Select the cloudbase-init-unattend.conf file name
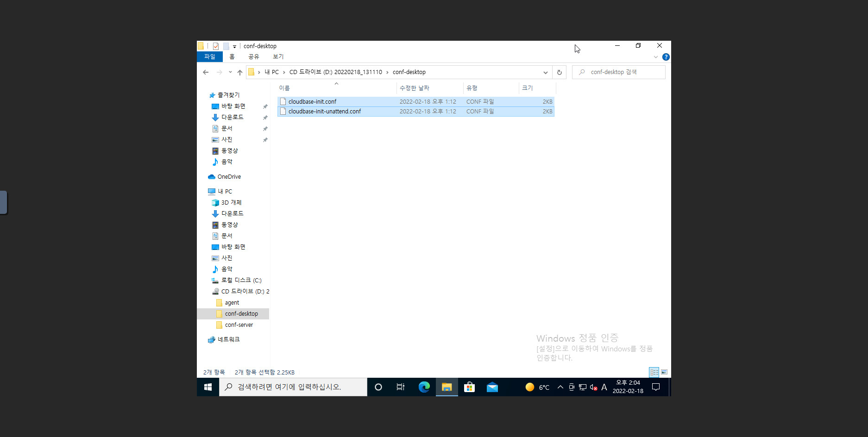This screenshot has width=868, height=437. [325, 112]
